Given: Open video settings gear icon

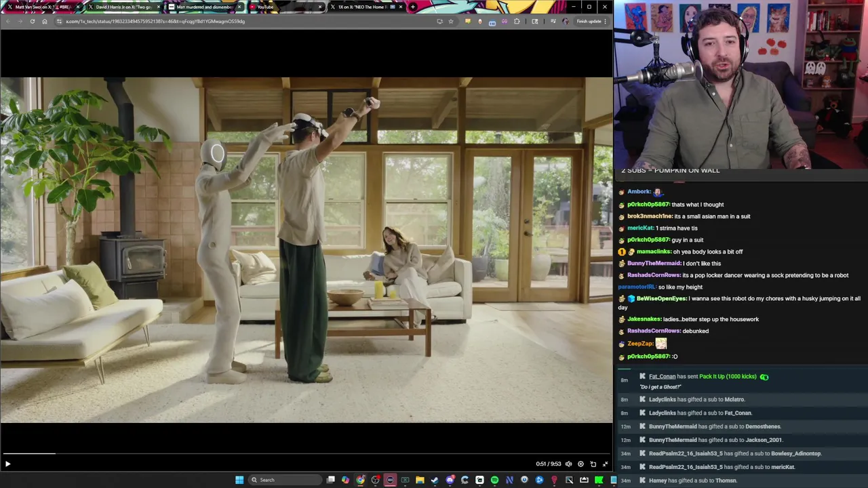Looking at the screenshot, I should [580, 464].
